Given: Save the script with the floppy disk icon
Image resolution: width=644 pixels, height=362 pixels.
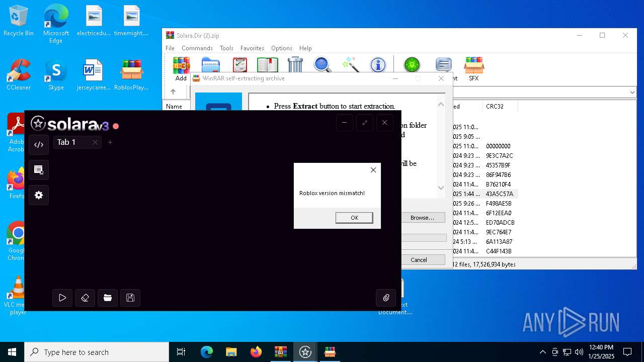Looking at the screenshot, I should (x=130, y=298).
